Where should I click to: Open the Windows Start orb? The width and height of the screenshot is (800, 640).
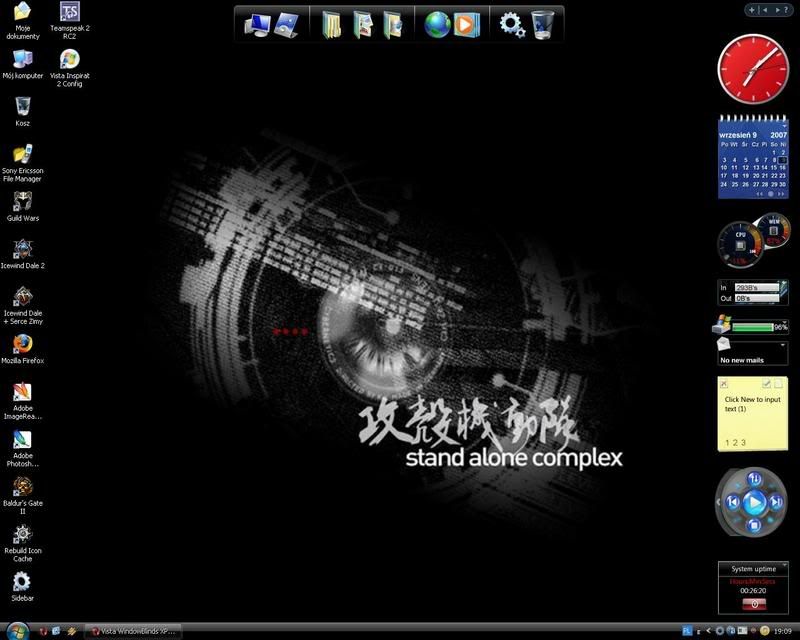coord(17,631)
